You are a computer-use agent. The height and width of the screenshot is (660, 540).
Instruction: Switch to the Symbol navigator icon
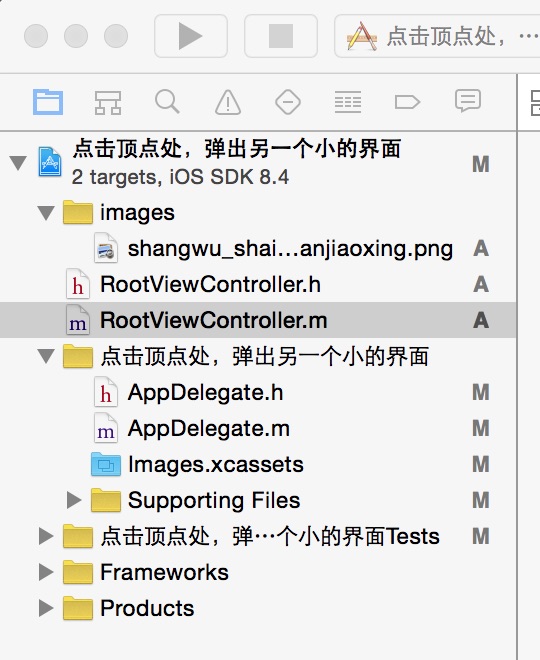point(108,102)
